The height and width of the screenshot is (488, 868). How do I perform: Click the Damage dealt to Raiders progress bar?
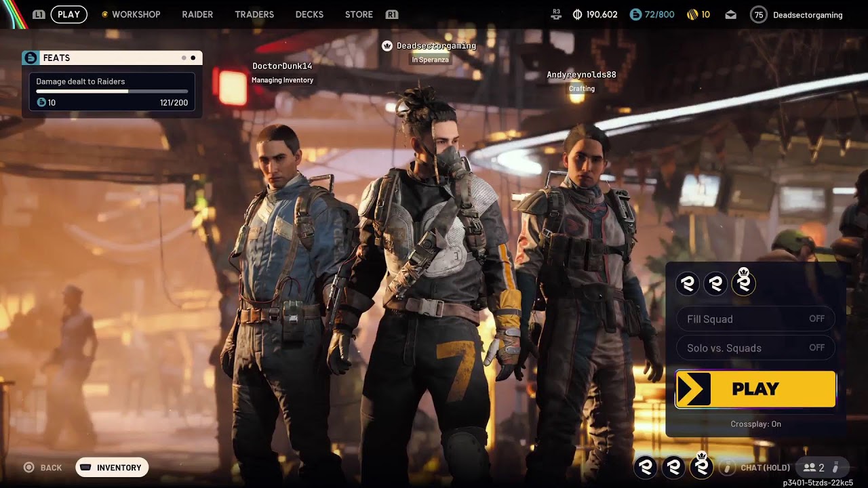[112, 91]
